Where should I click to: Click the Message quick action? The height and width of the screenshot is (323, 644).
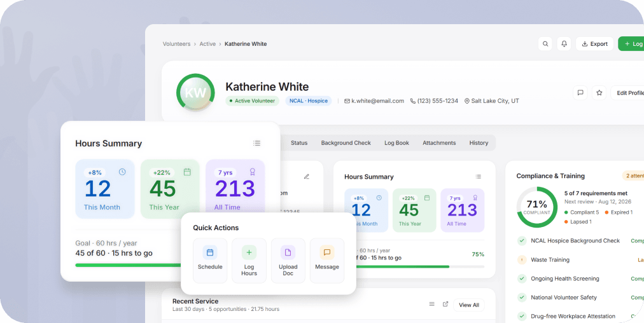point(327,261)
